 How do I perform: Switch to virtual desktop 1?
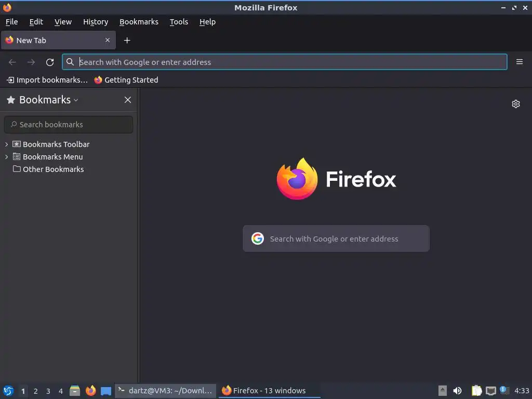(x=23, y=391)
